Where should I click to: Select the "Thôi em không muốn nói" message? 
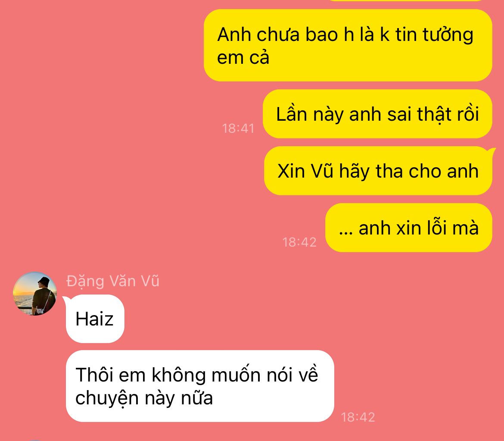point(200,386)
